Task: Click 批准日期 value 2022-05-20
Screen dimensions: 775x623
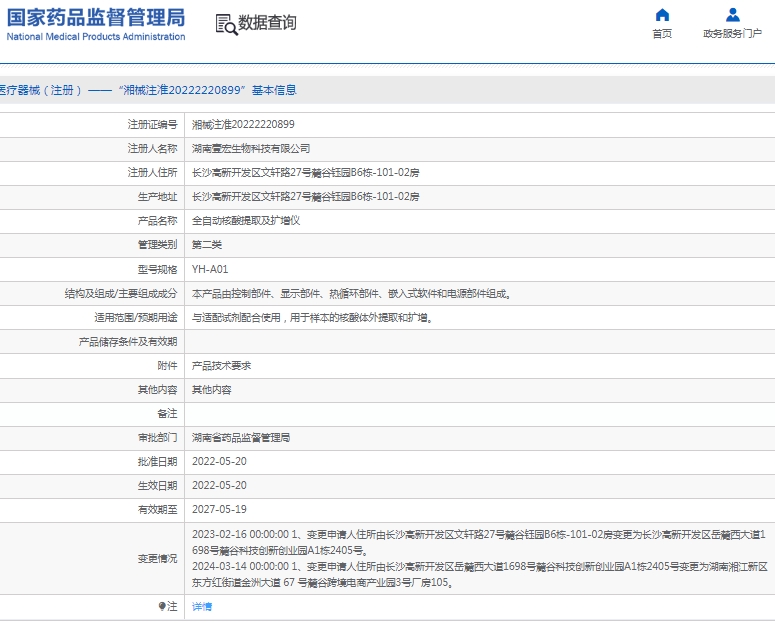Action: coord(219,461)
